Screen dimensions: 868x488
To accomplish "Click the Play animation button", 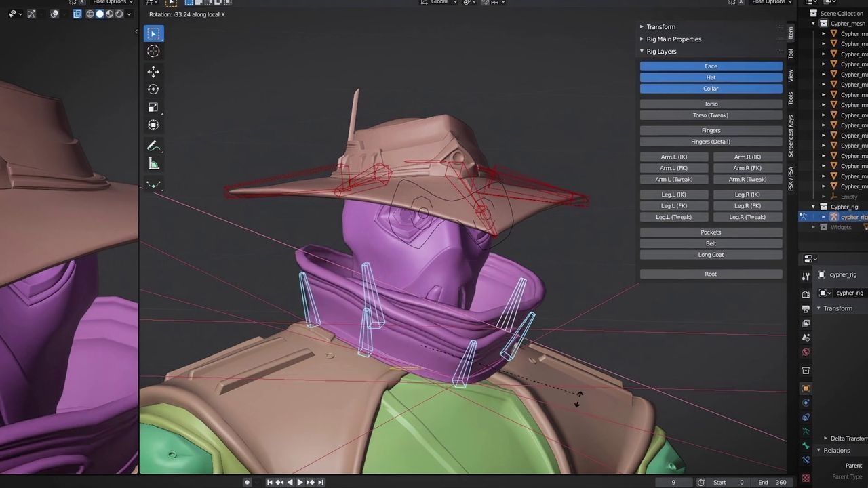I will coord(300,483).
